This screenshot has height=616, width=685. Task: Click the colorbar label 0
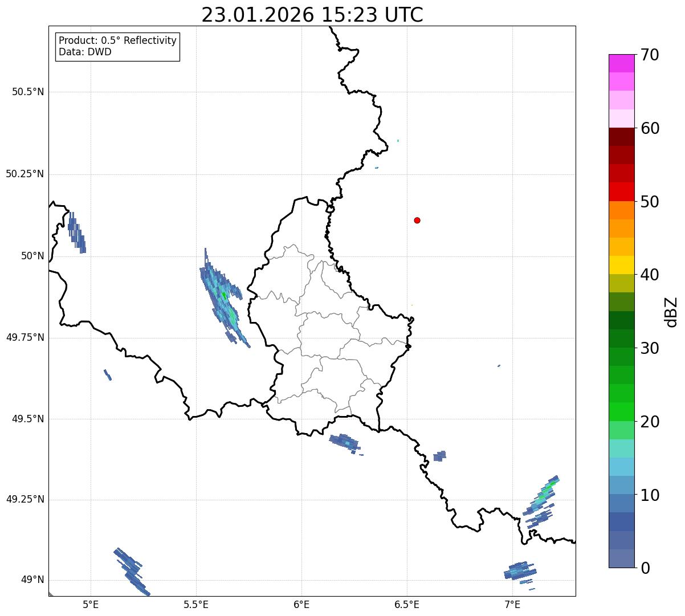[645, 568]
